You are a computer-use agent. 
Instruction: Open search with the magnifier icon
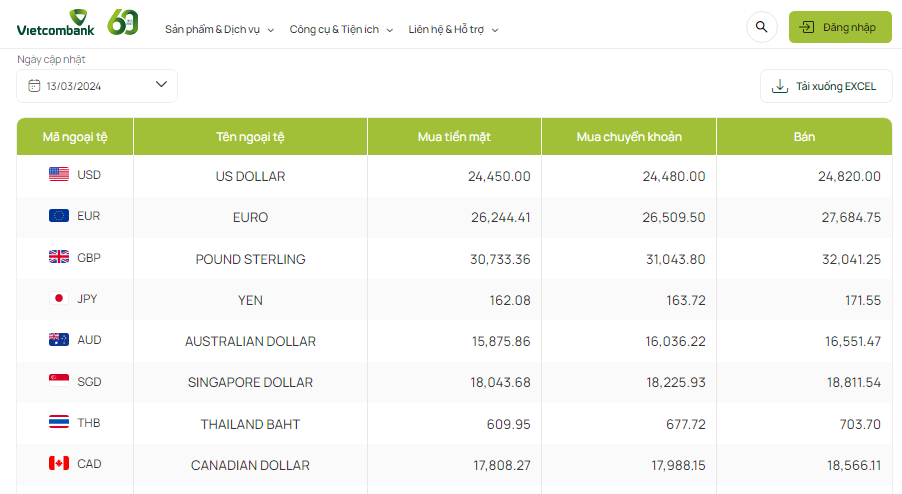[762, 27]
